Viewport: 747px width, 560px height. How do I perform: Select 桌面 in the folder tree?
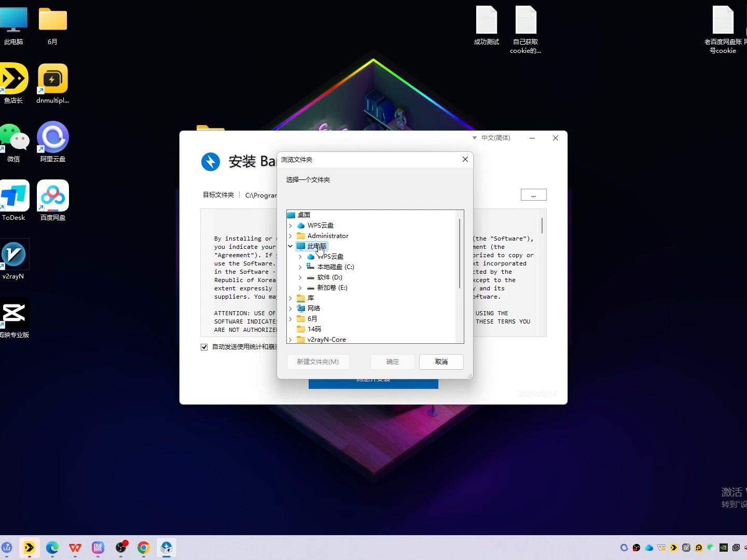tap(303, 215)
